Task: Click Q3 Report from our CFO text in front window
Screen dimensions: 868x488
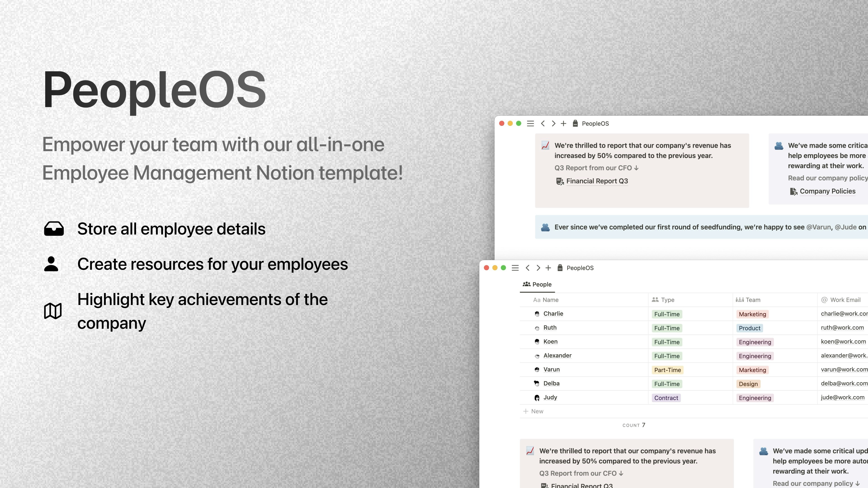Action: [581, 474]
